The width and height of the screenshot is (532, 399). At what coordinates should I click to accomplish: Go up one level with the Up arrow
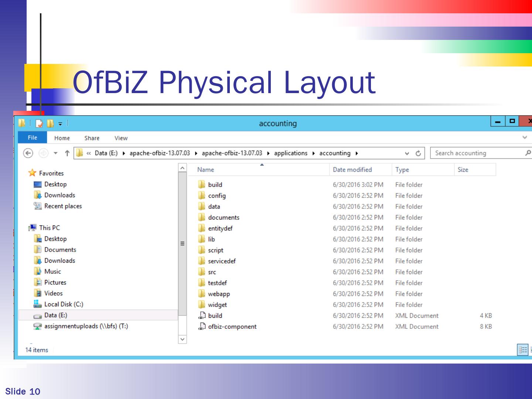click(67, 153)
